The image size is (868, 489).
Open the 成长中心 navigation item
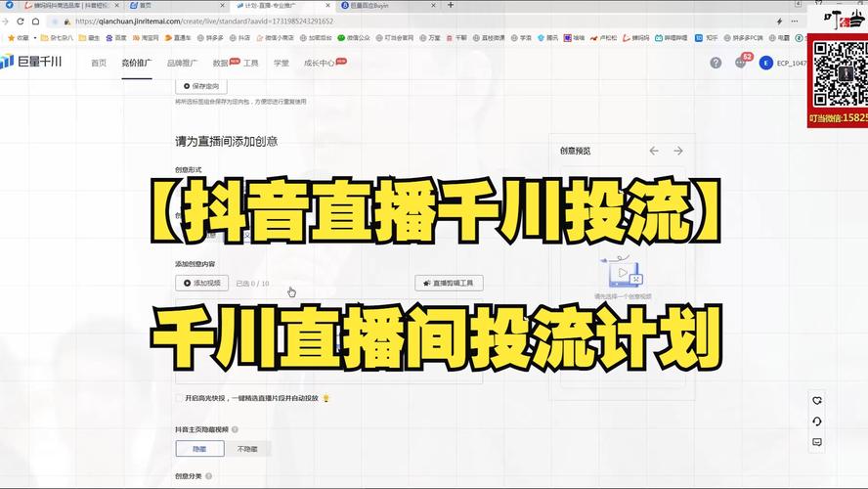319,63
